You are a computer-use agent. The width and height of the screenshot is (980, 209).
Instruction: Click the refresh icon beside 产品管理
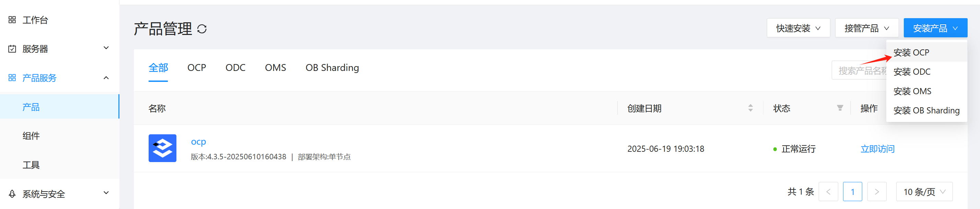[x=201, y=29]
